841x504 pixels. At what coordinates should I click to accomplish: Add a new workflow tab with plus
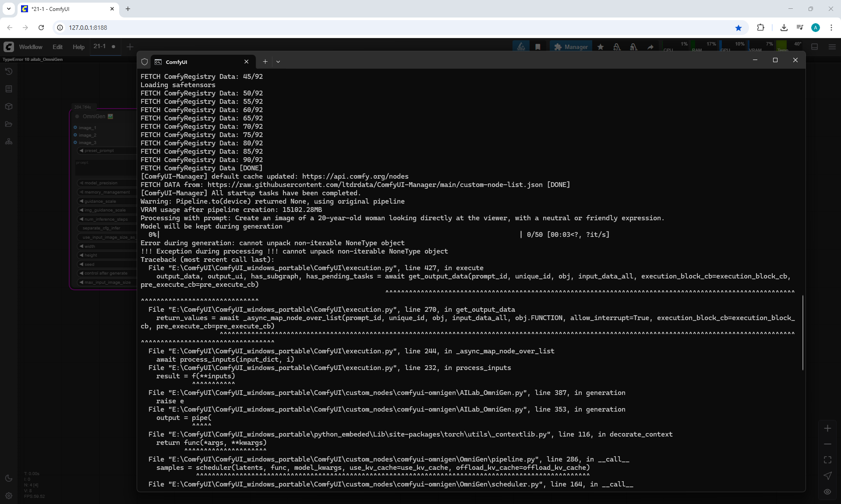point(130,47)
